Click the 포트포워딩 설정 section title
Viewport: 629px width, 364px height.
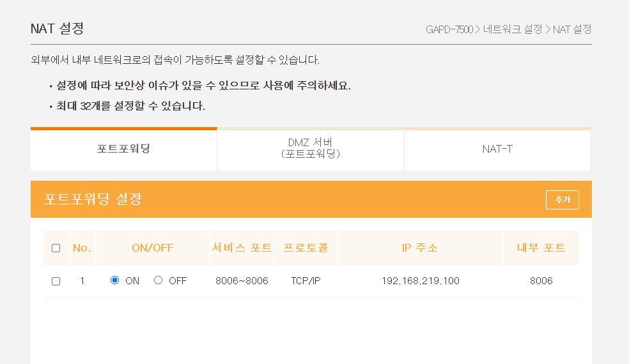(93, 199)
